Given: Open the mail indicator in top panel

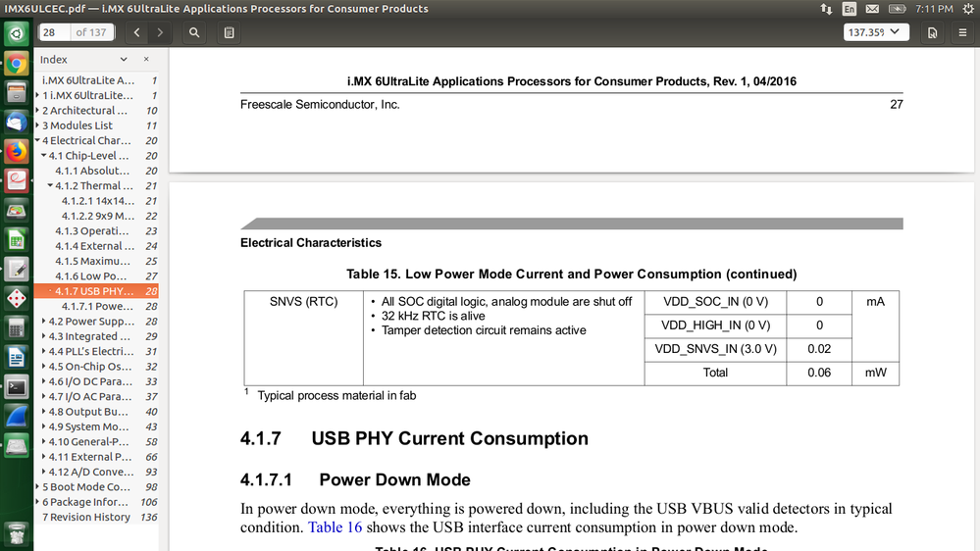Looking at the screenshot, I should click(872, 9).
